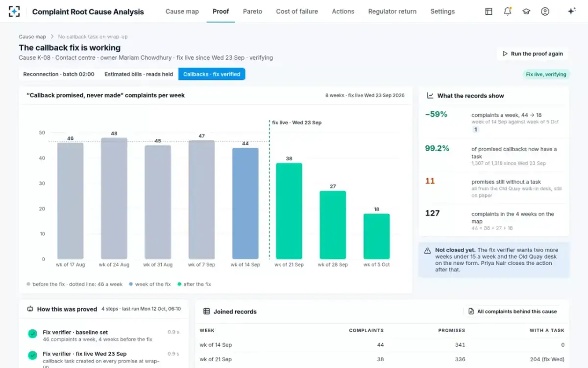
Task: Click the green after the fix legend dot
Action: 179,284
